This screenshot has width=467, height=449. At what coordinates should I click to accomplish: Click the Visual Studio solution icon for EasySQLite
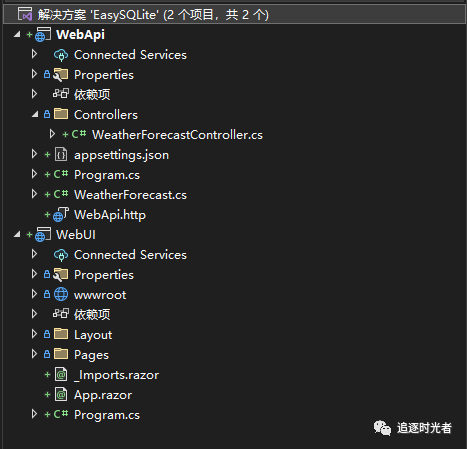pos(25,15)
